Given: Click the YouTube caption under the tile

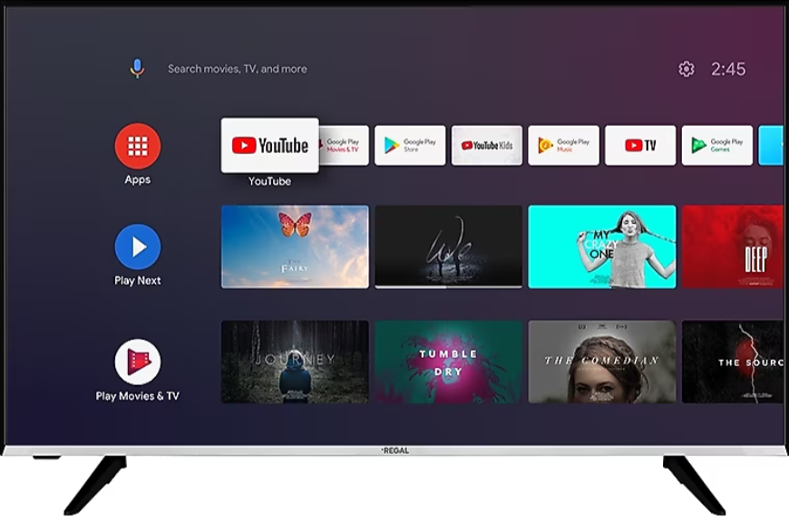Looking at the screenshot, I should point(269,181).
